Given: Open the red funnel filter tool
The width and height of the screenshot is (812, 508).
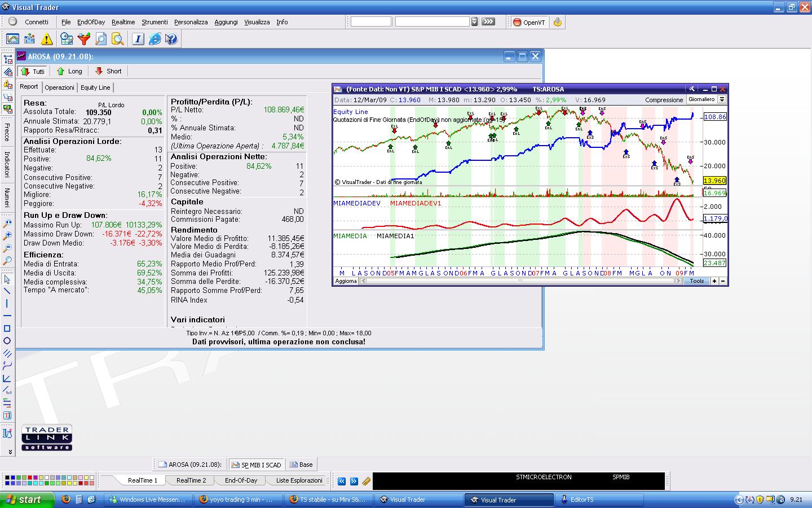Looking at the screenshot, I should 84,39.
